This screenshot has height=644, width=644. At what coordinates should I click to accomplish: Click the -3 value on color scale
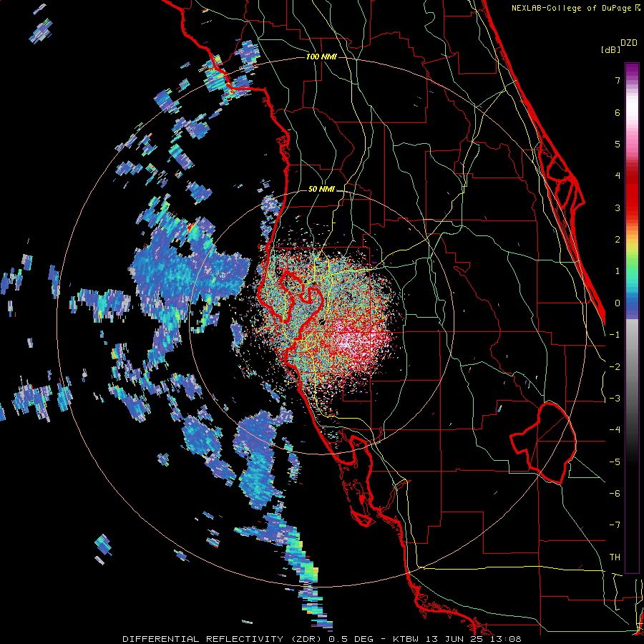(615, 399)
